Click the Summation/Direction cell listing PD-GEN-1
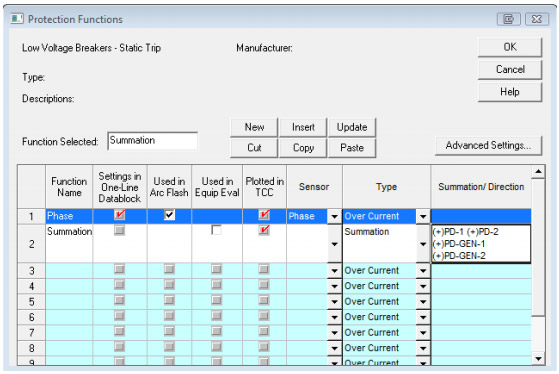The height and width of the screenshot is (374, 559). pyautogui.click(x=481, y=244)
